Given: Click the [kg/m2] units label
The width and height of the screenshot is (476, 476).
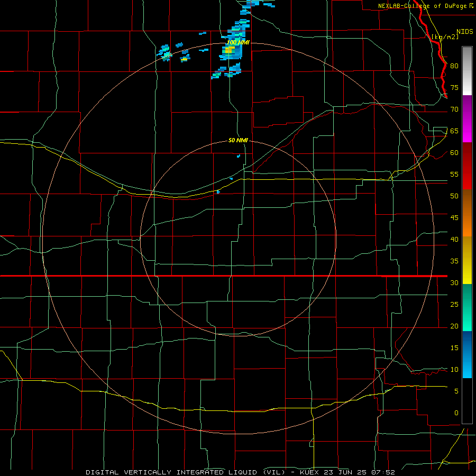Looking at the screenshot, I should [445, 37].
